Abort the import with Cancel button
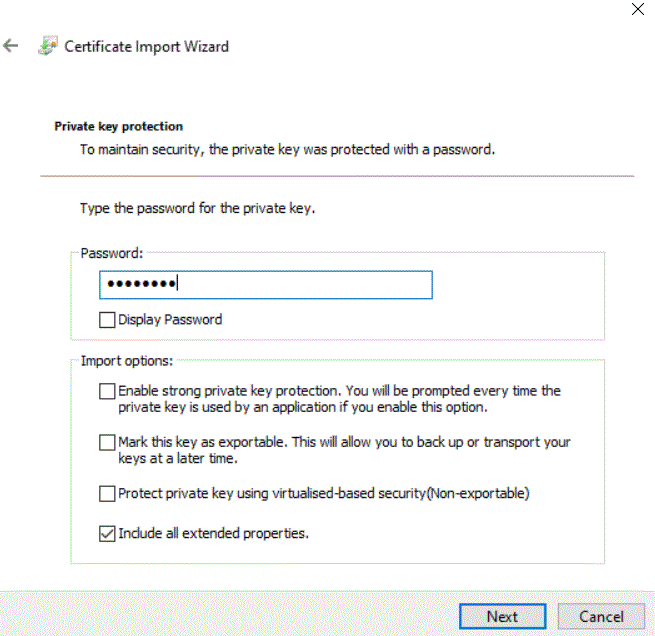Image resolution: width=655 pixels, height=636 pixels. click(601, 616)
